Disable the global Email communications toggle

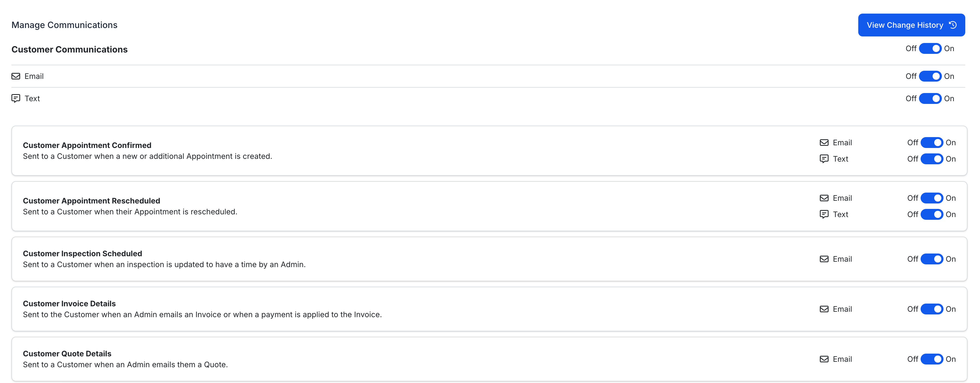click(930, 76)
